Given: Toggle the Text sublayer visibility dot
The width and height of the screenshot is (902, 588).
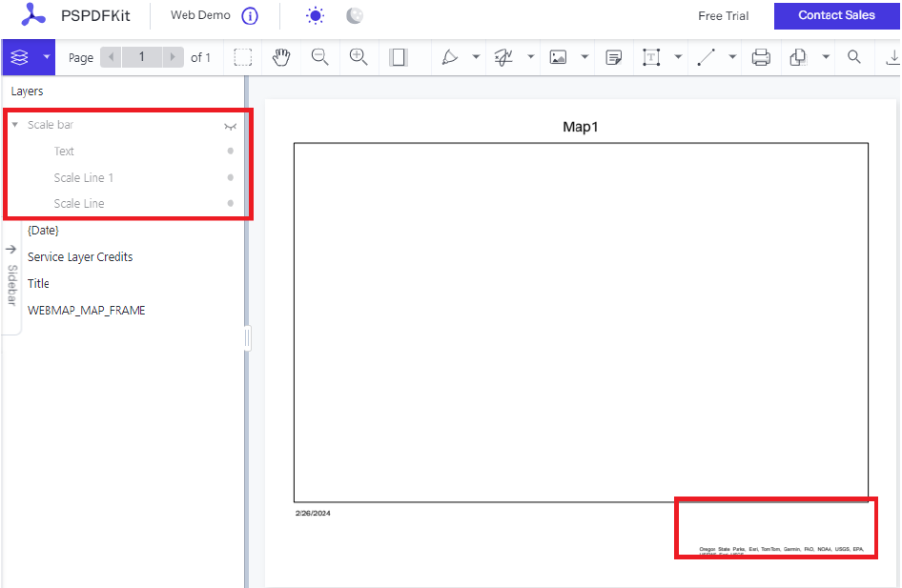Looking at the screenshot, I should 230,152.
